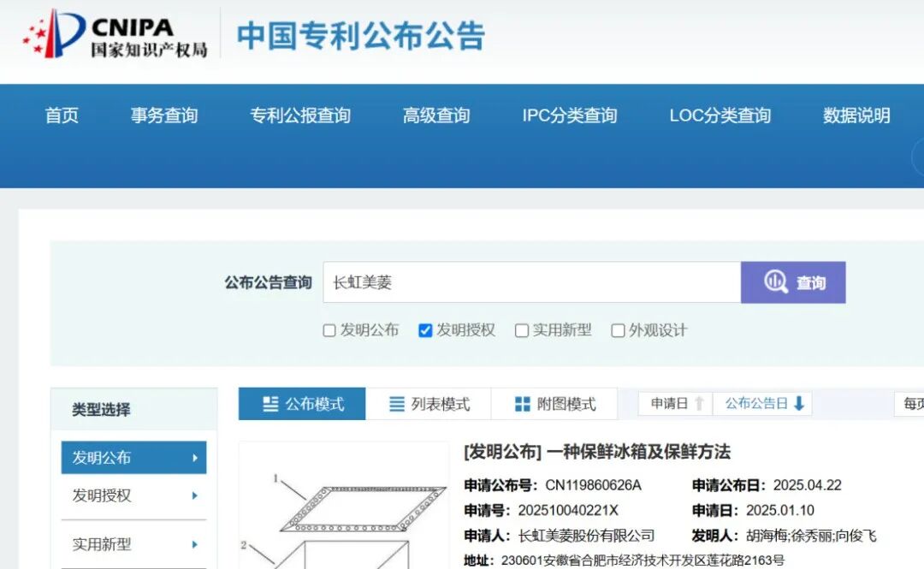Click the 申请日 ascending sort arrow

(700, 403)
